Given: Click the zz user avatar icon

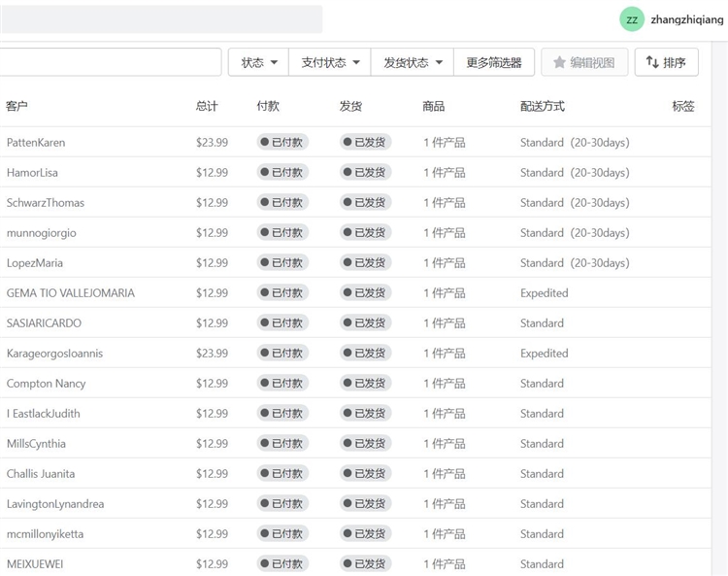Looking at the screenshot, I should (632, 19).
